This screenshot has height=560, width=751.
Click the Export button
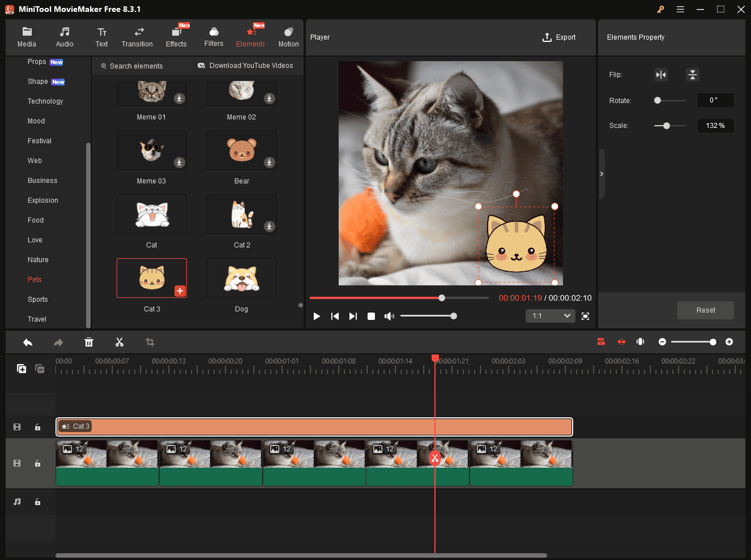(558, 37)
